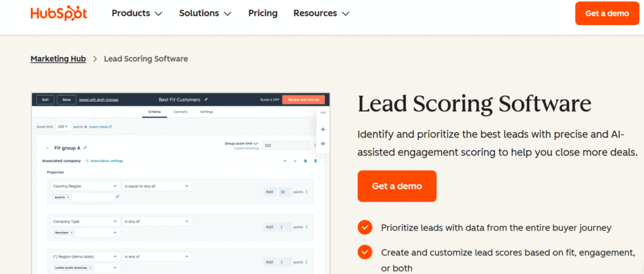Open the Saved with draft changes link
The width and height of the screenshot is (644, 274).
pos(99,100)
